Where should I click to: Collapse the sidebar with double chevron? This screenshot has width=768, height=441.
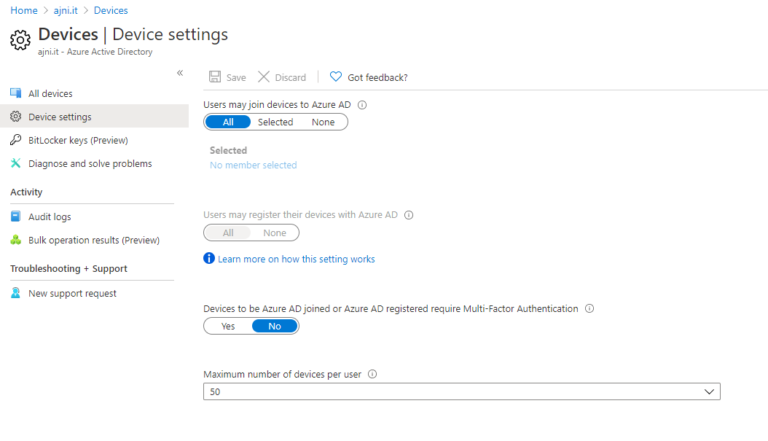pyautogui.click(x=180, y=73)
